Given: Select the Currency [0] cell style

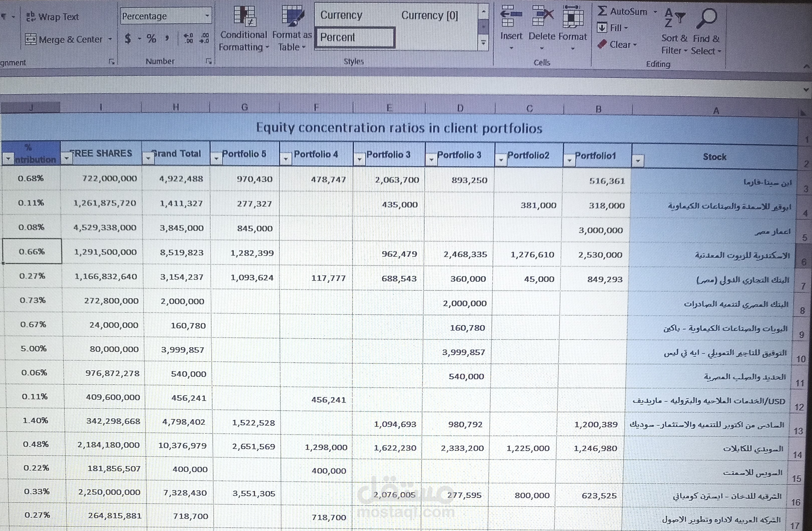Looking at the screenshot, I should point(429,15).
